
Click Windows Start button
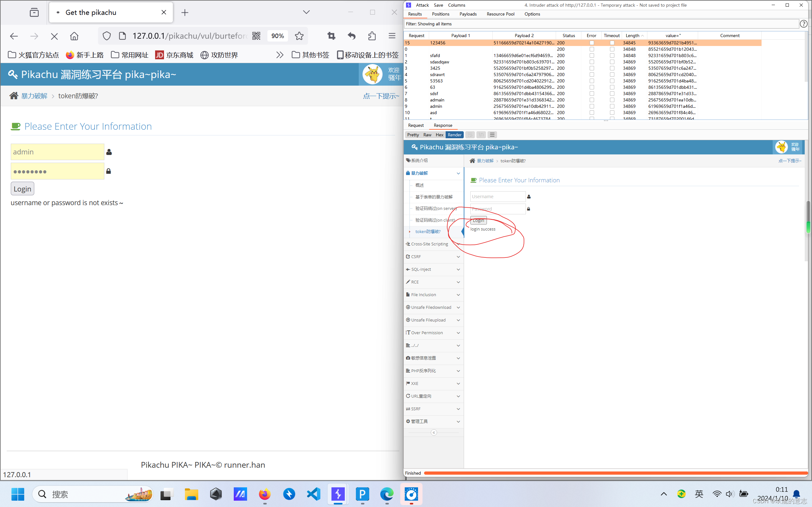click(18, 494)
